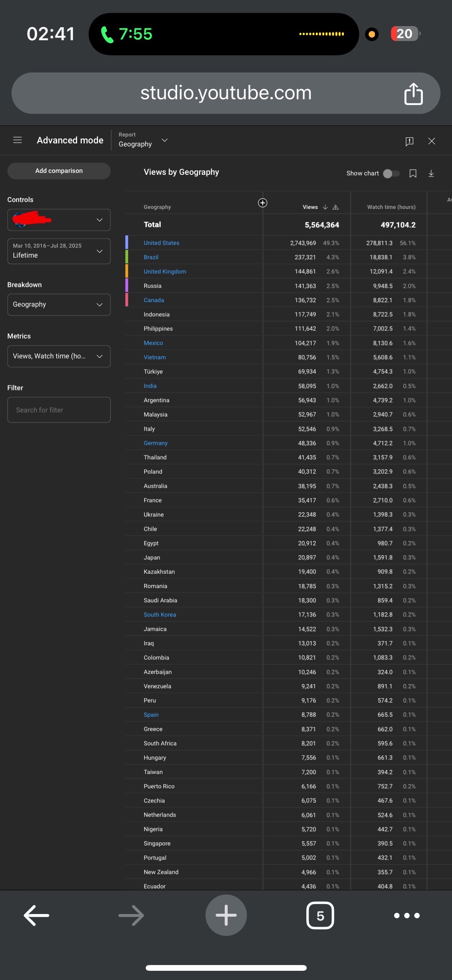452x980 pixels.
Task: Sort by the Views column header
Action: 310,207
